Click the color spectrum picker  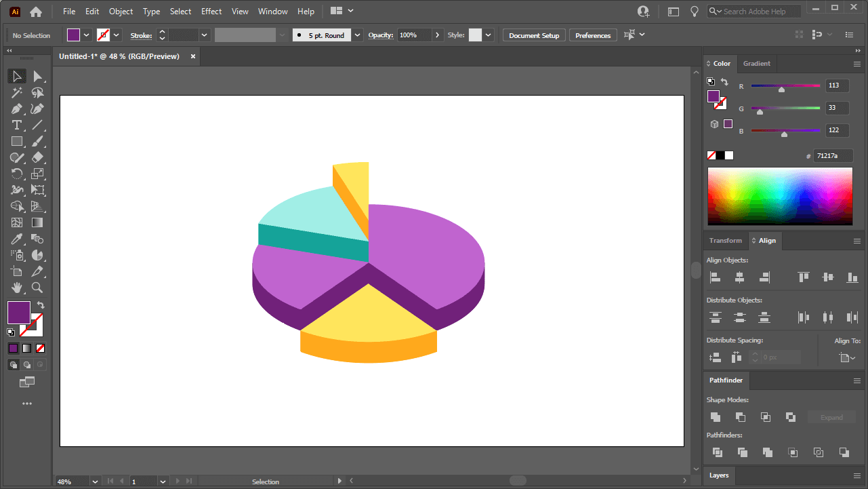(780, 196)
